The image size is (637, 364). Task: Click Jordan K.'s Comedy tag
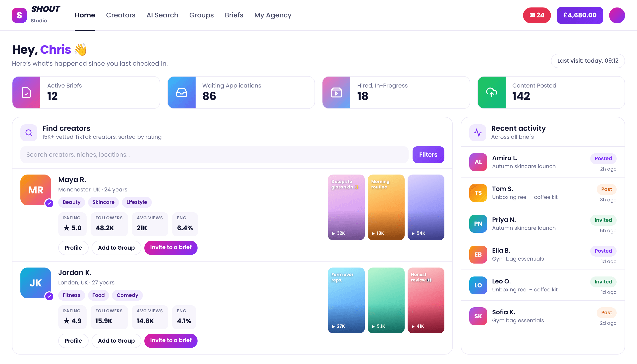pos(127,295)
